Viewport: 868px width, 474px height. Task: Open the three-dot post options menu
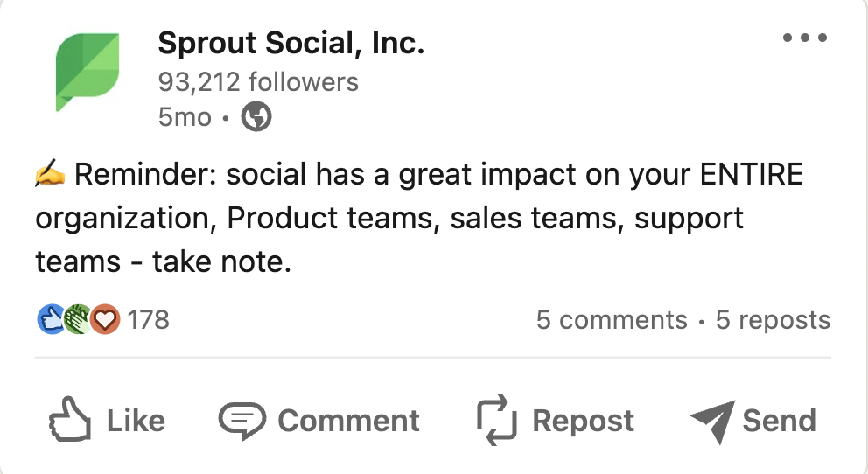click(x=805, y=38)
